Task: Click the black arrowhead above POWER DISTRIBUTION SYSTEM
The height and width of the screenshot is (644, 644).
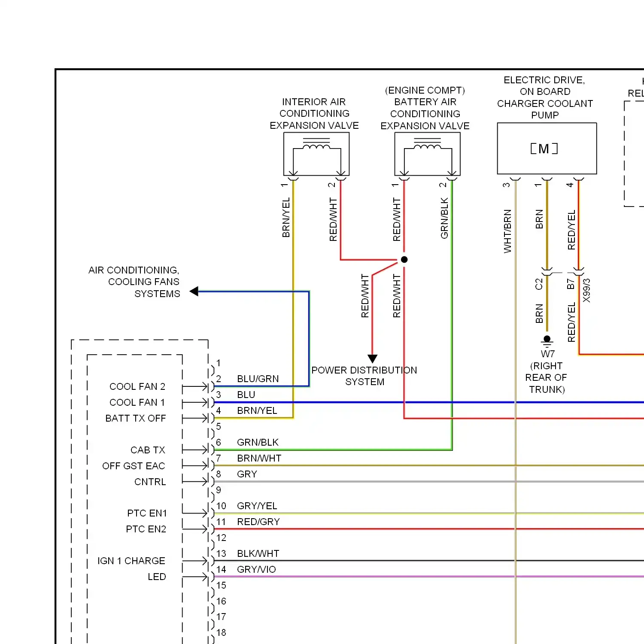Action: pyautogui.click(x=373, y=358)
